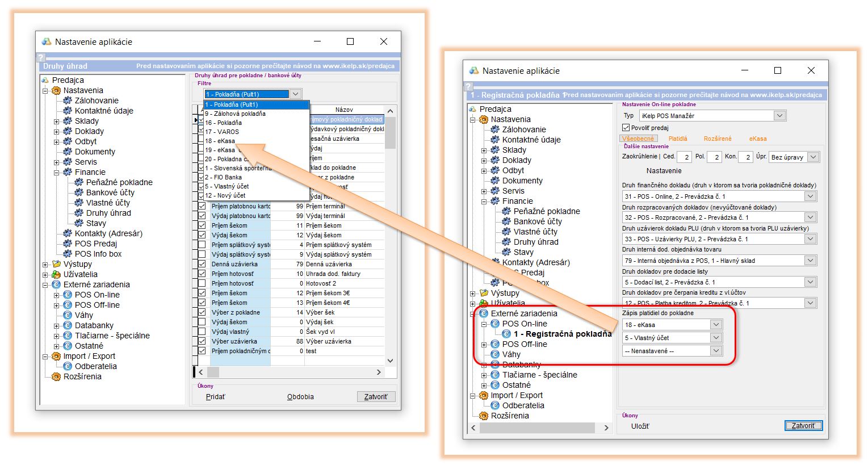The width and height of the screenshot is (868, 469).
Task: Click the Užívatelia users icon in left tree
Action: pos(56,274)
